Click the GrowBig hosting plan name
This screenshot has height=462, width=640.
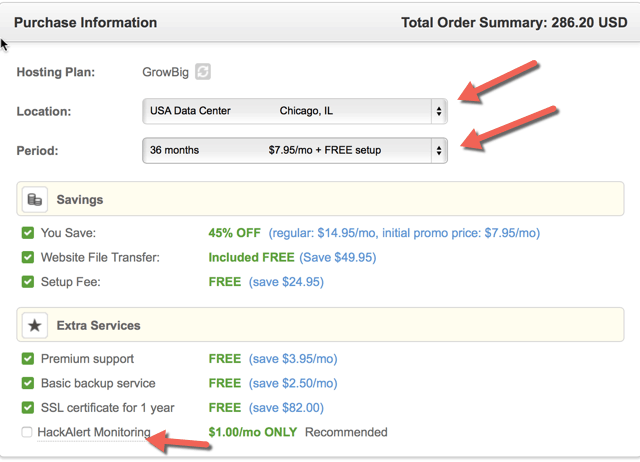pos(165,72)
